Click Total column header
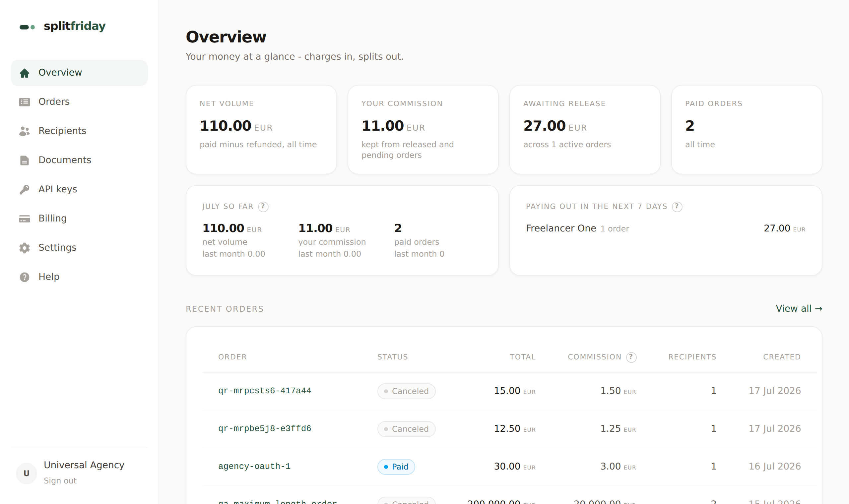Screen dimensions: 849x504 pyautogui.click(x=522, y=357)
